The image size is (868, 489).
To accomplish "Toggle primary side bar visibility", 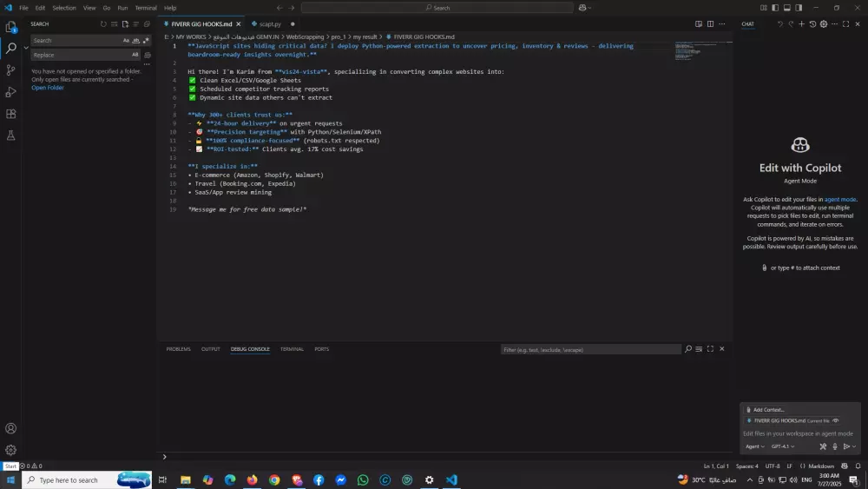I will (775, 8).
